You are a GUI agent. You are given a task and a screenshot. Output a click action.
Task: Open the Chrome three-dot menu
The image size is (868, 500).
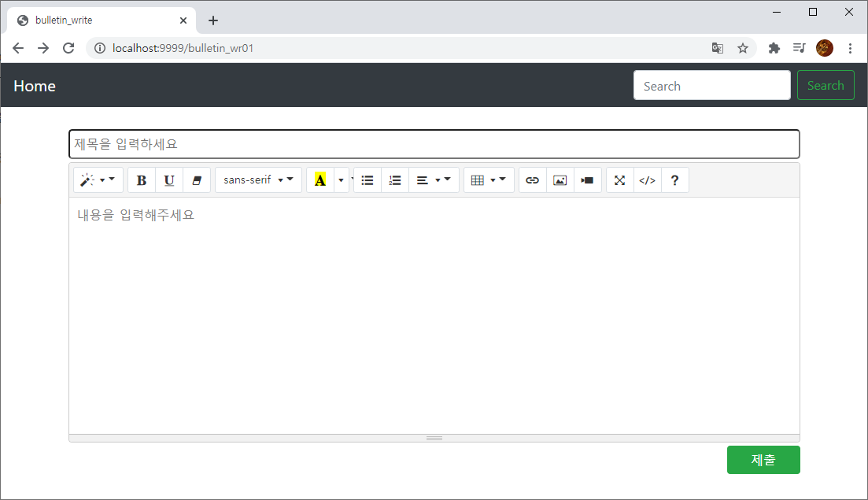click(850, 48)
